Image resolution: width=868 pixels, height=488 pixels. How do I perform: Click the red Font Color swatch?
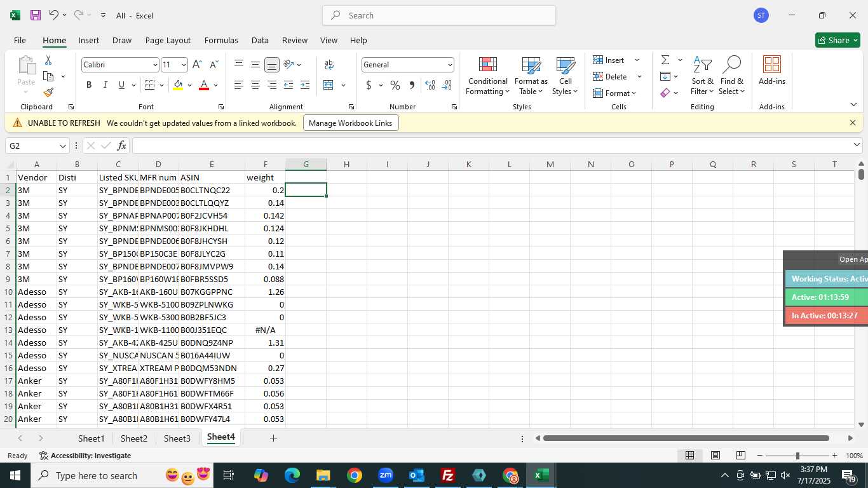tap(204, 85)
